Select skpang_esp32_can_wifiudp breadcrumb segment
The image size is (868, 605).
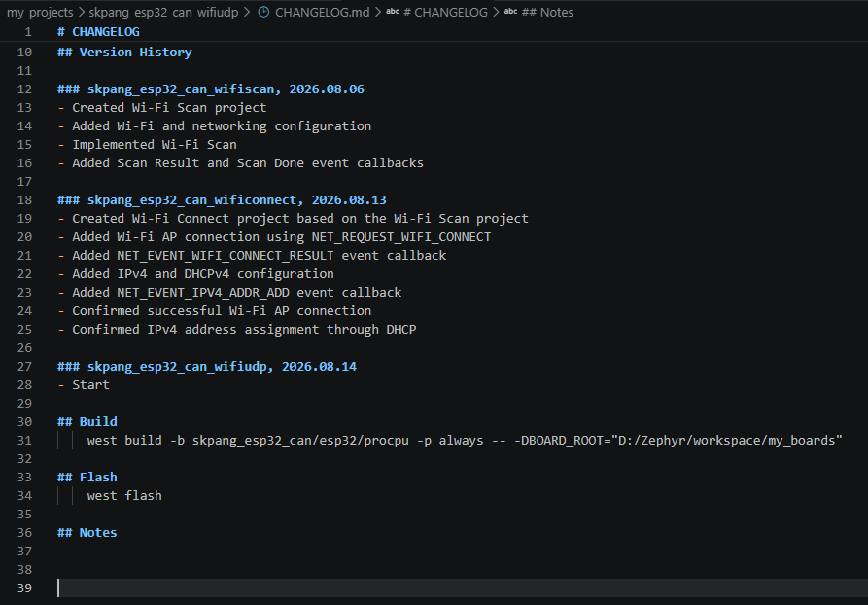163,13
